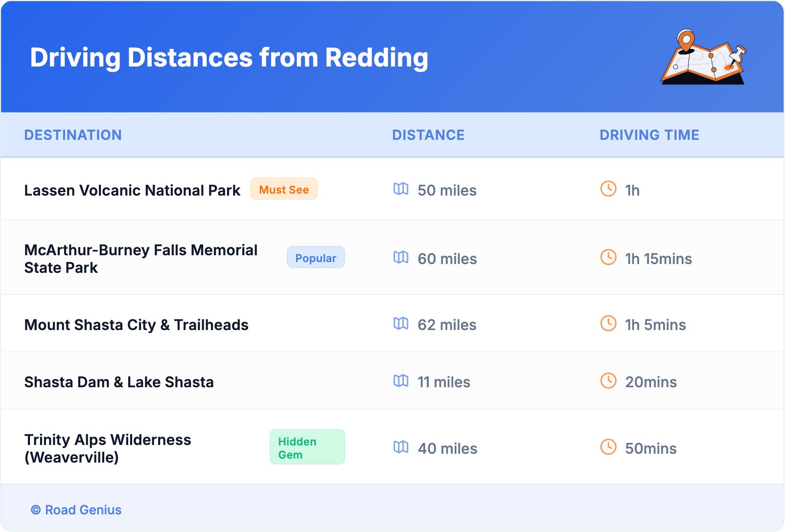The width and height of the screenshot is (785, 532).
Task: Click the clock icon beside 1h 15mins
Action: tap(608, 258)
